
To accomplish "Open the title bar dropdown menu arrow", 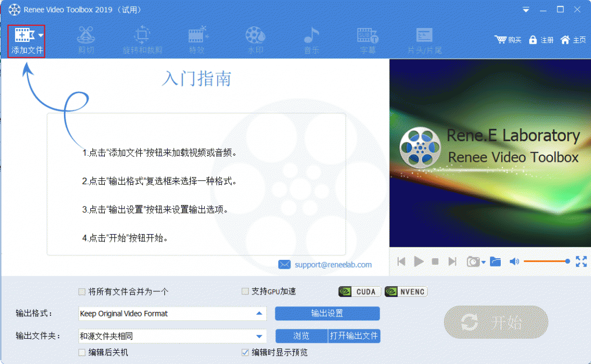I will pyautogui.click(x=526, y=10).
